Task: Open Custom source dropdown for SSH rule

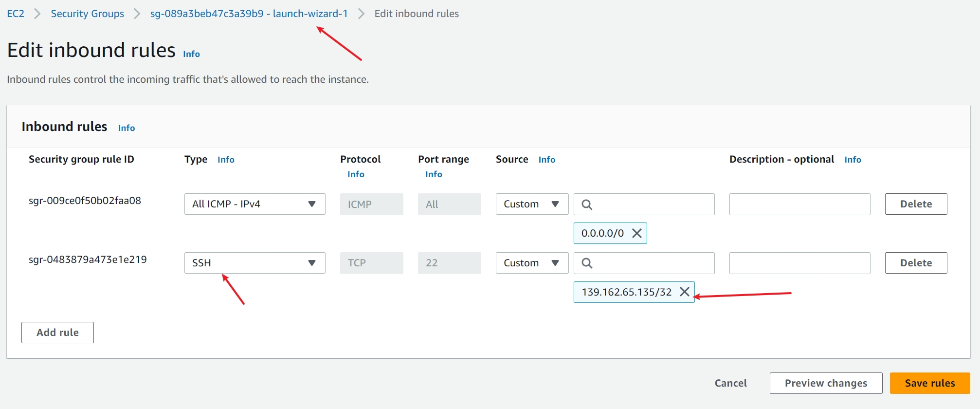Action: pyautogui.click(x=532, y=263)
